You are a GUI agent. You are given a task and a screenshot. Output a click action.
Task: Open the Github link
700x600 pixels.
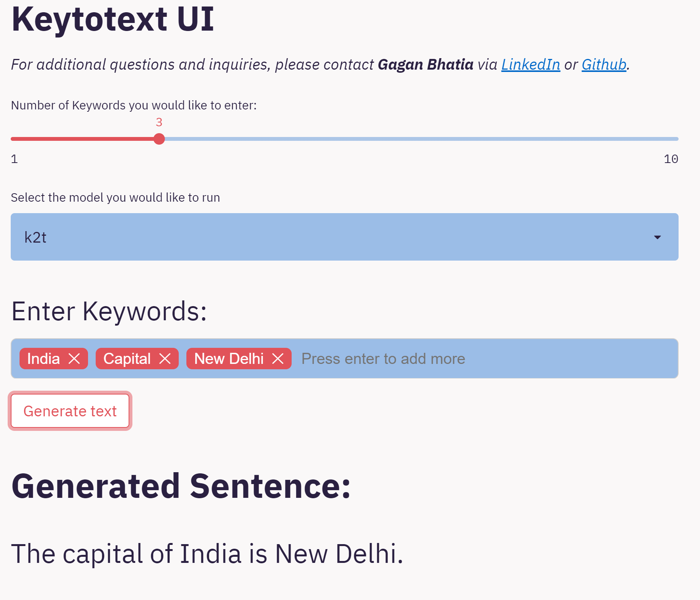(604, 64)
